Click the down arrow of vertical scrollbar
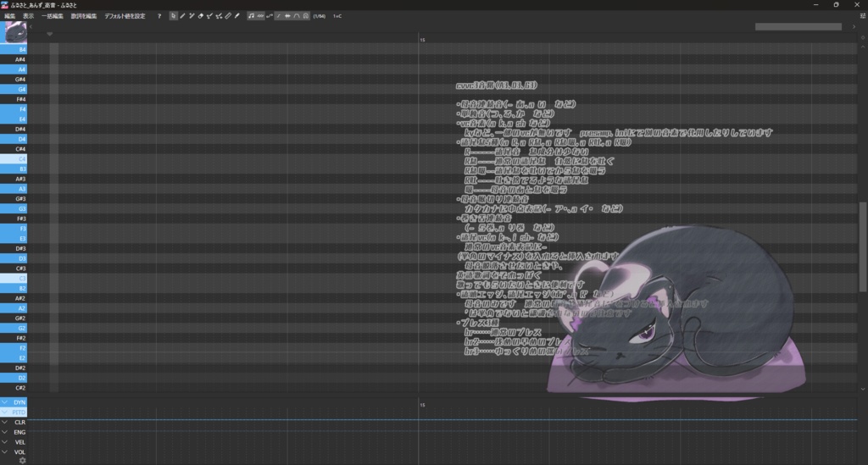The image size is (868, 465). click(862, 389)
